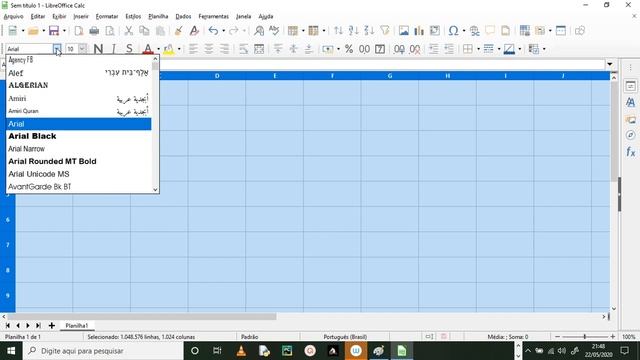640x360 pixels.
Task: Open the sidebar Navigator compass icon
Action: (630, 135)
